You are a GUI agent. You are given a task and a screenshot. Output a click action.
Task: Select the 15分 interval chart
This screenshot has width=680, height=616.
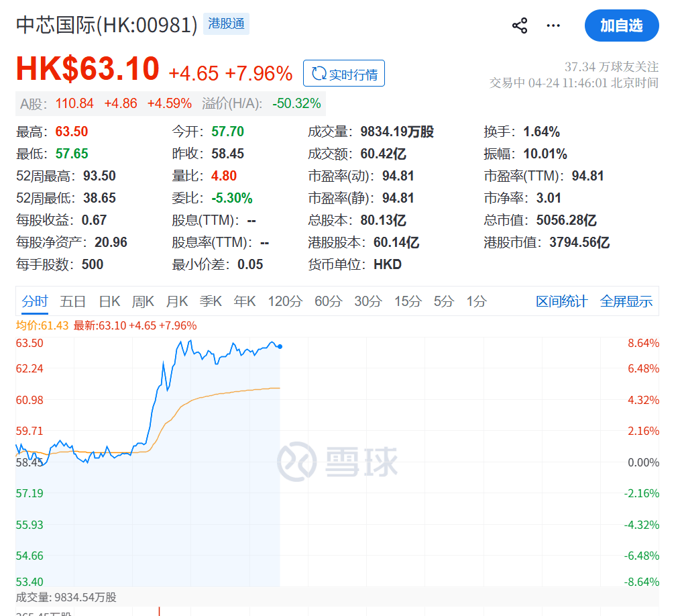pyautogui.click(x=407, y=301)
